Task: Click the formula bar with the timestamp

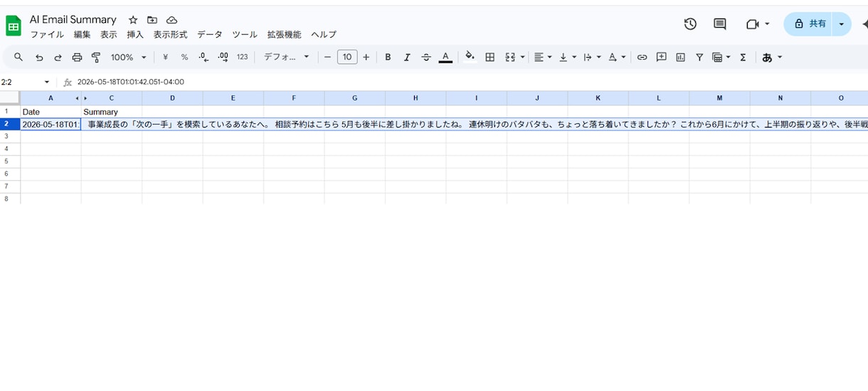Action: point(470,82)
